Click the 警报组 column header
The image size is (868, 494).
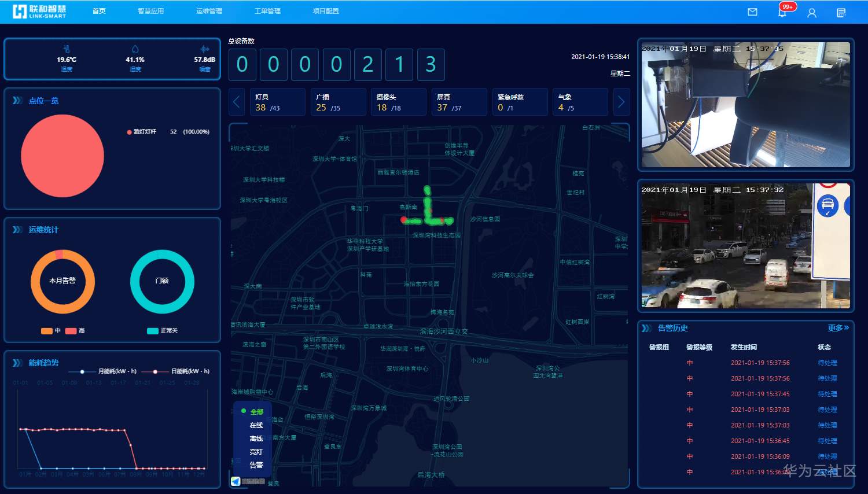659,347
